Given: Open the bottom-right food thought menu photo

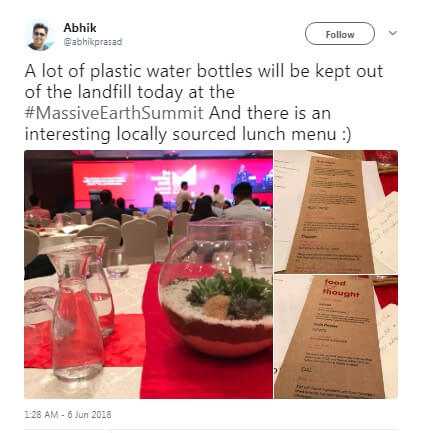Looking at the screenshot, I should coord(336,337).
